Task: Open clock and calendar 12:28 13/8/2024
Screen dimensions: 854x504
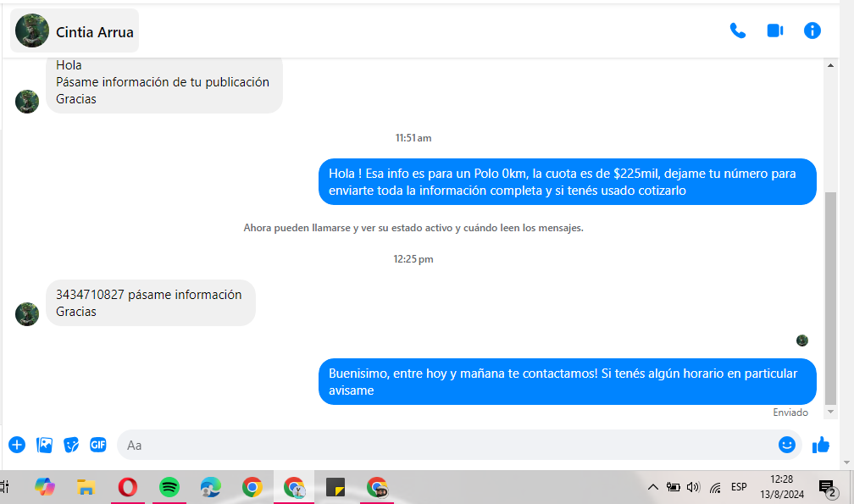Action: point(781,486)
